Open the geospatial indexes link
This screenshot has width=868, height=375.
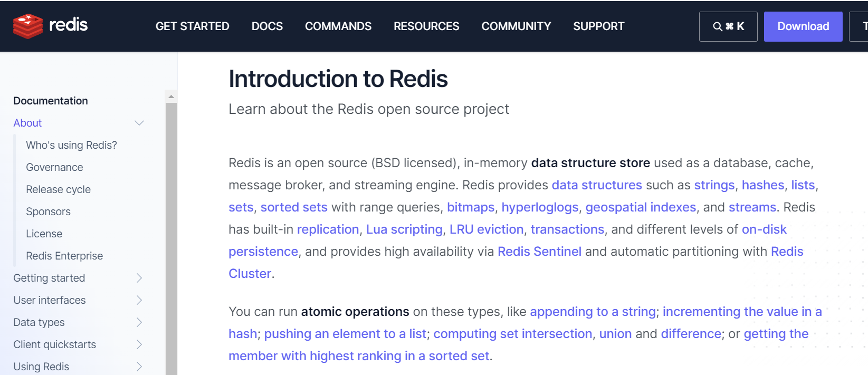(641, 207)
